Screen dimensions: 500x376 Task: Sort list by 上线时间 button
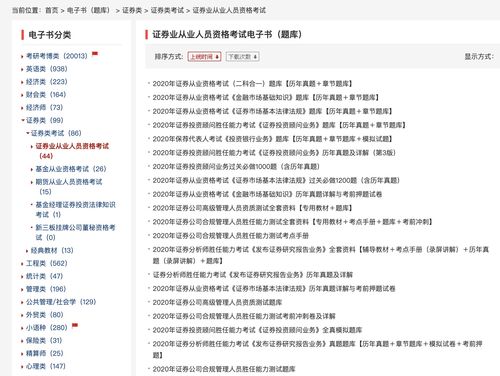pyautogui.click(x=204, y=57)
